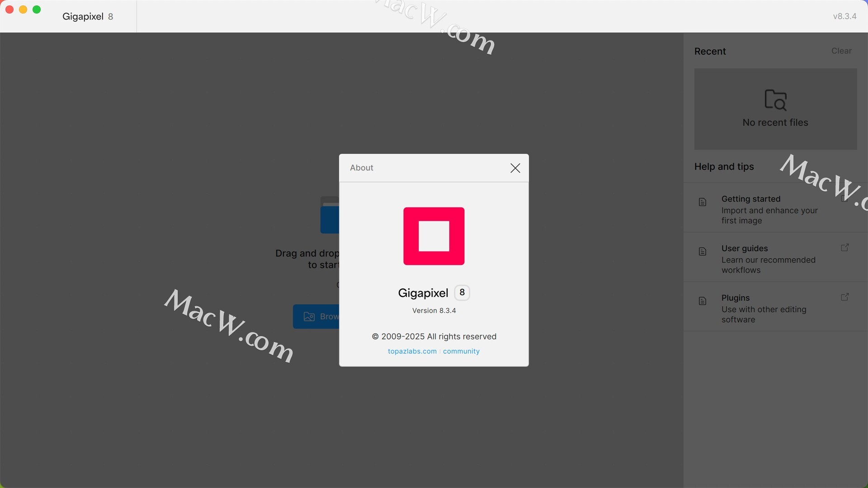Click the Recent heading
This screenshot has width=868, height=488.
click(x=710, y=52)
